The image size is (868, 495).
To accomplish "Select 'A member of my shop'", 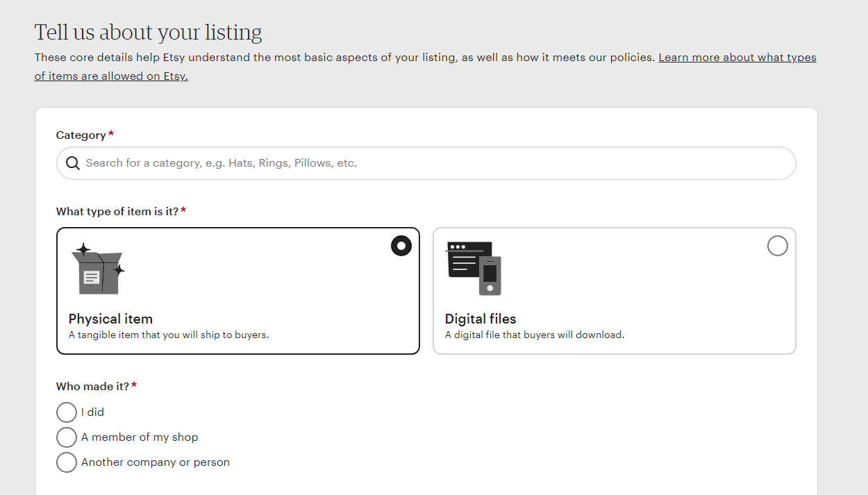I will (67, 437).
